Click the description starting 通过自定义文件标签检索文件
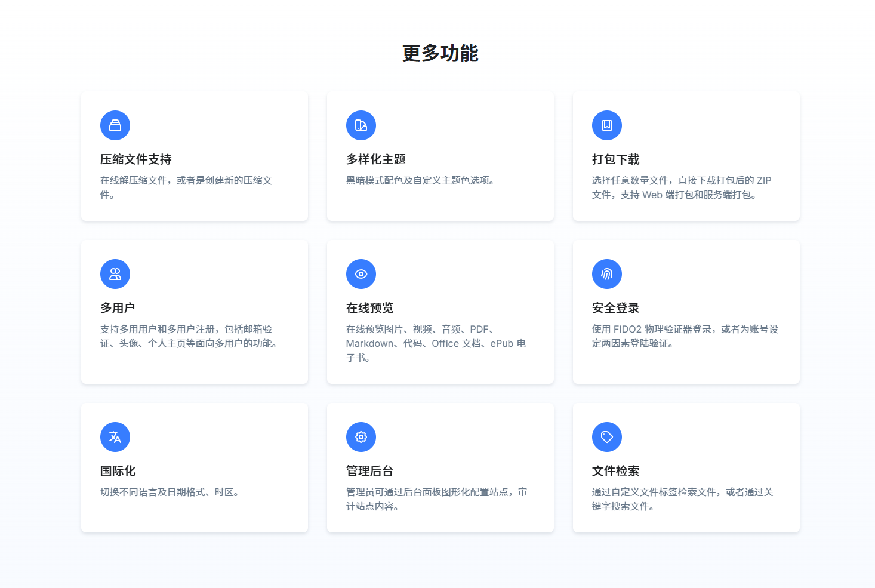 pyautogui.click(x=683, y=499)
